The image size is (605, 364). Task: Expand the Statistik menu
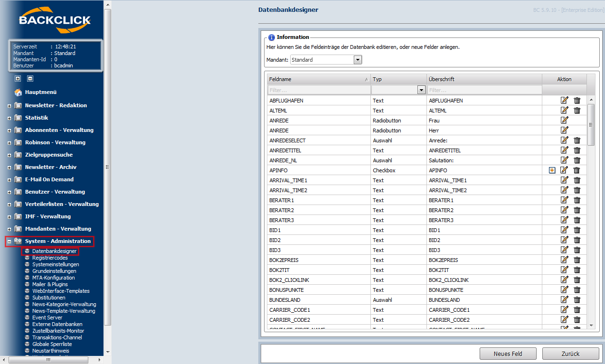click(x=9, y=118)
